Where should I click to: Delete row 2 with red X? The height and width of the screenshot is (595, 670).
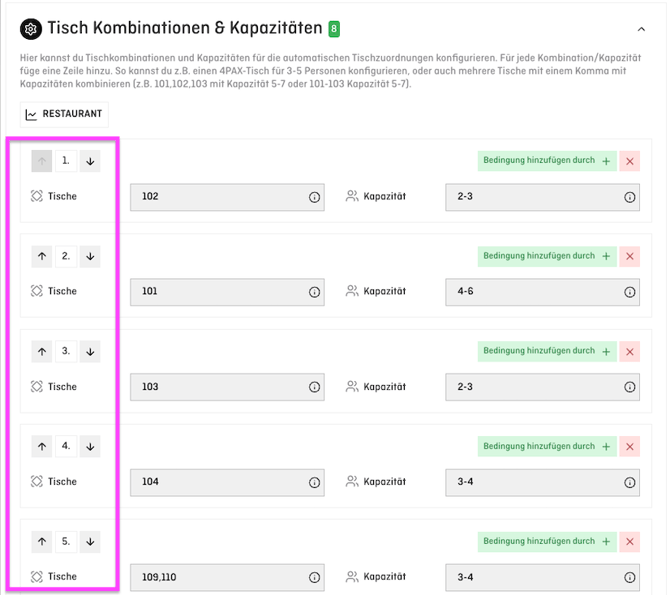click(629, 256)
